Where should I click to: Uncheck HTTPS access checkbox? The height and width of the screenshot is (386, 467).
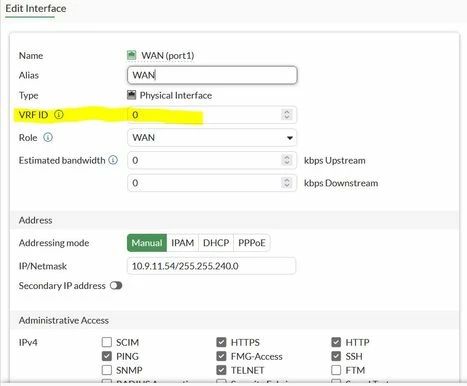[x=221, y=342]
